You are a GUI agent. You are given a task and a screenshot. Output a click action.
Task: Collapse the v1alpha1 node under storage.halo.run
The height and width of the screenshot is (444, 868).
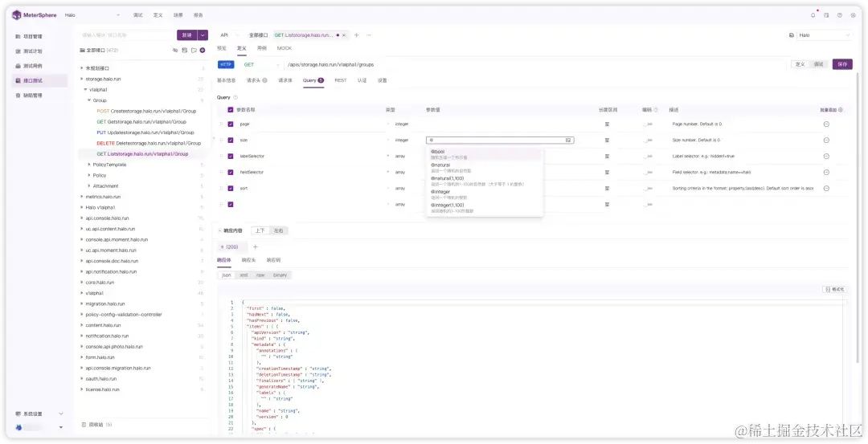click(85, 90)
